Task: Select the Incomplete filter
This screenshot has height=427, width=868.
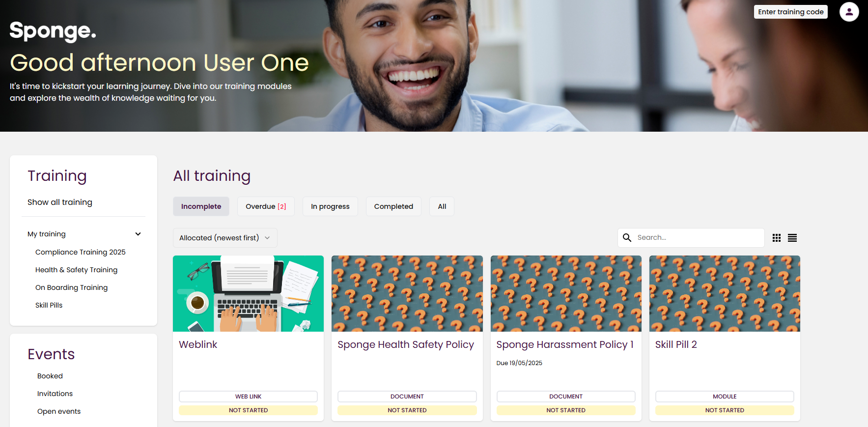Action: coord(201,206)
